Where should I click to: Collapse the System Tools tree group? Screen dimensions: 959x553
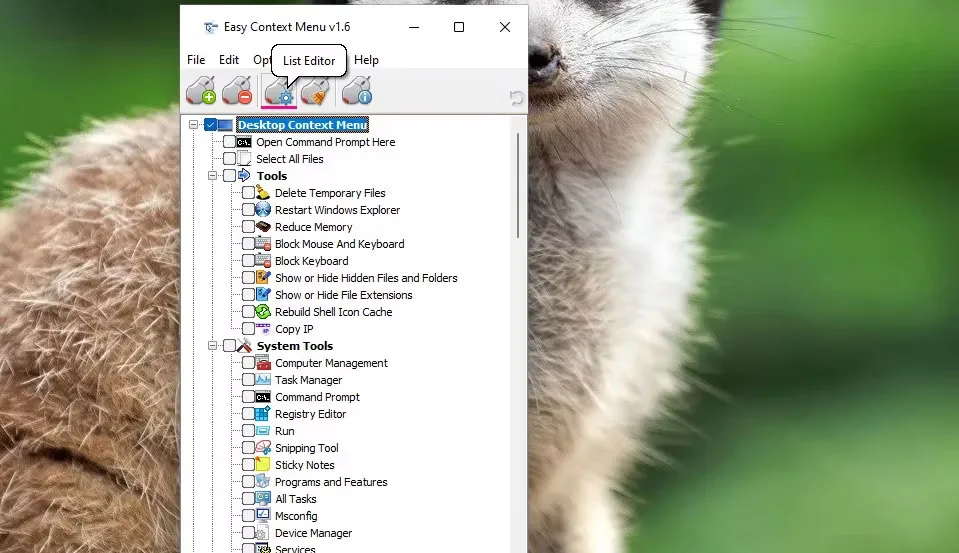212,346
